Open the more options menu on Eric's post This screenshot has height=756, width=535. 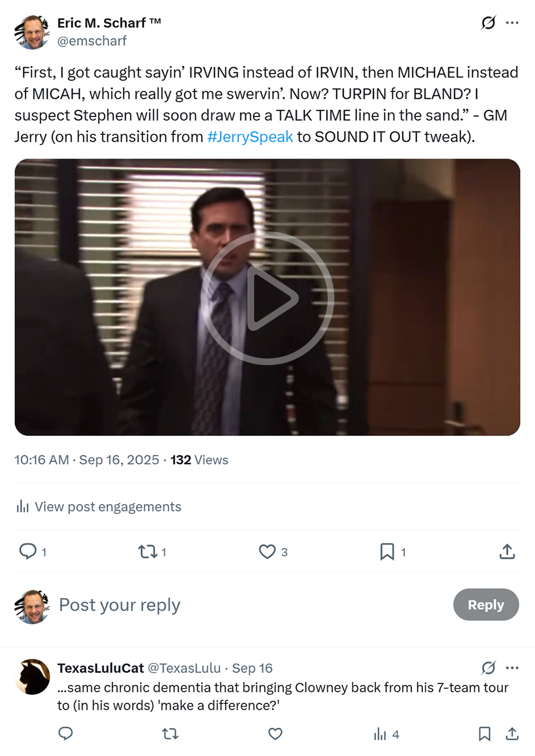512,23
